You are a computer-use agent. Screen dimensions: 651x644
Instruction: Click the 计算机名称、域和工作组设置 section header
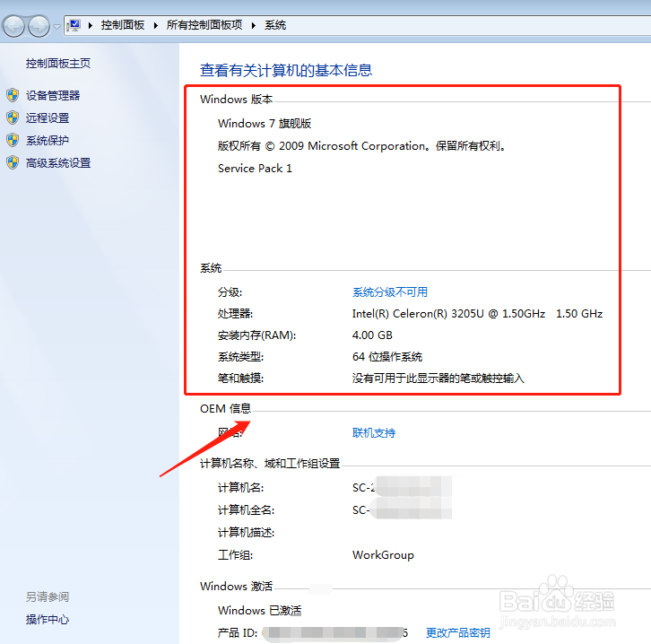270,464
